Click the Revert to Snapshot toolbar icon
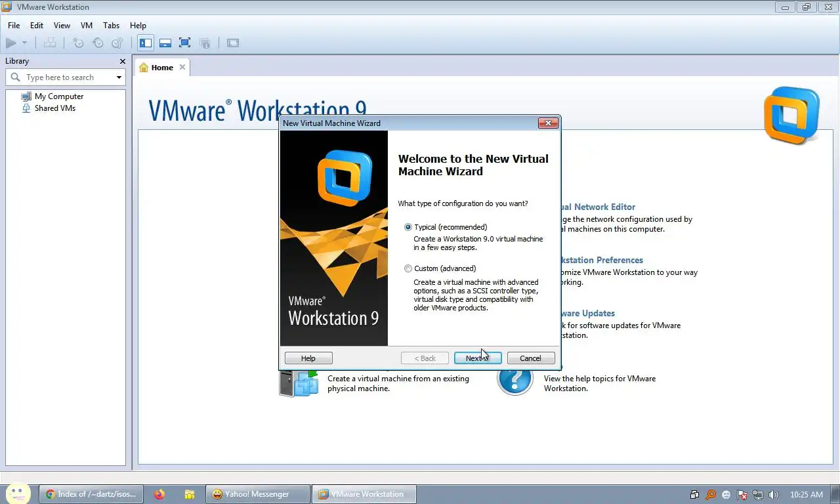 tap(98, 43)
